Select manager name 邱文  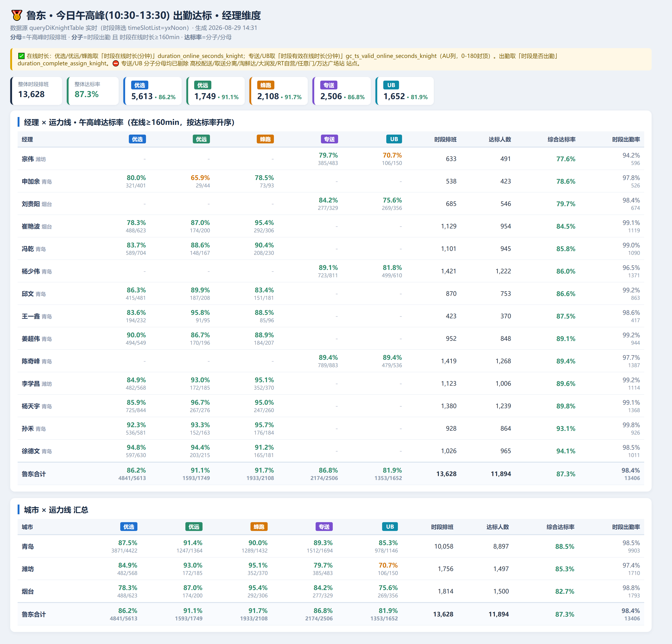point(28,294)
